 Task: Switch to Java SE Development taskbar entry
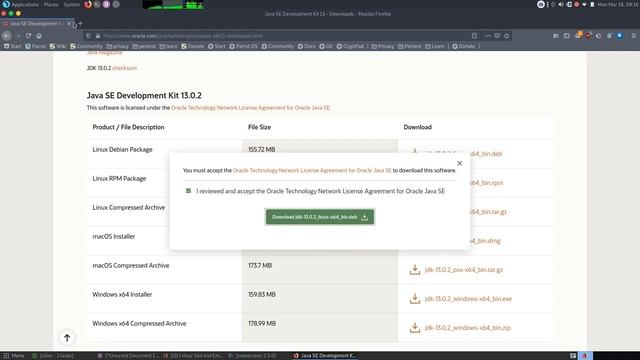pyautogui.click(x=325, y=356)
